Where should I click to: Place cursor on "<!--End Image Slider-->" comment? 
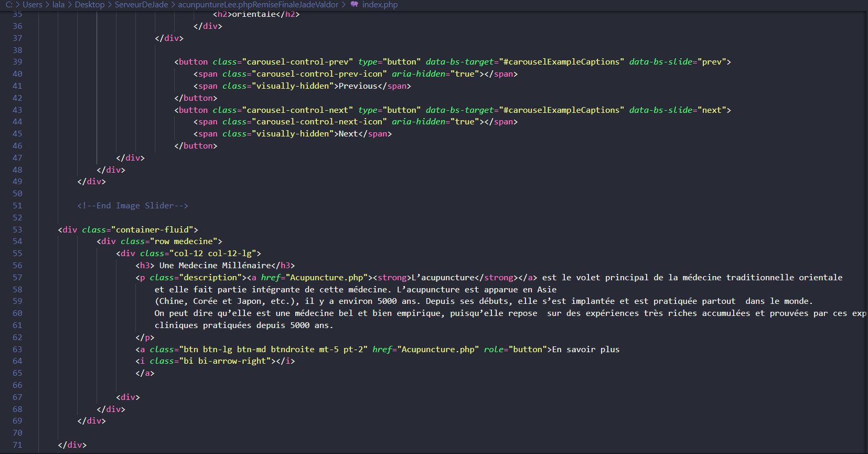[133, 206]
